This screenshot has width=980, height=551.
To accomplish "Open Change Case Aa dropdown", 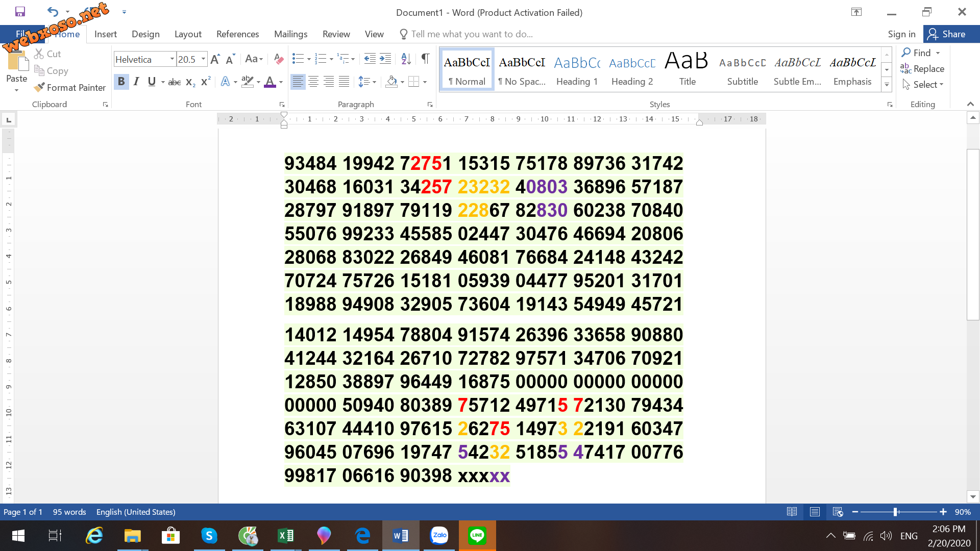I will pyautogui.click(x=254, y=59).
